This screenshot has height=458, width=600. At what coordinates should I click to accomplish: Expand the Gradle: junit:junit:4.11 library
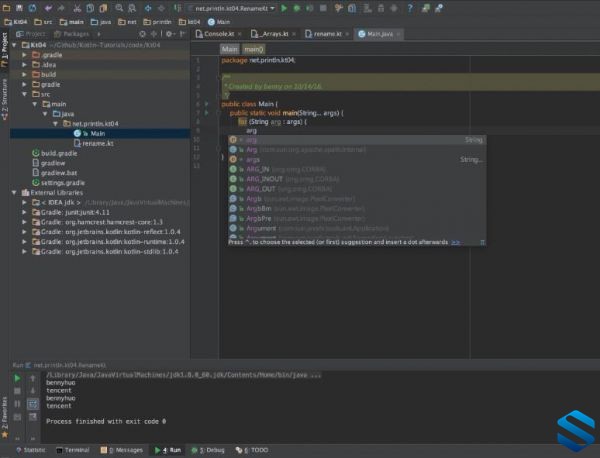click(x=24, y=212)
